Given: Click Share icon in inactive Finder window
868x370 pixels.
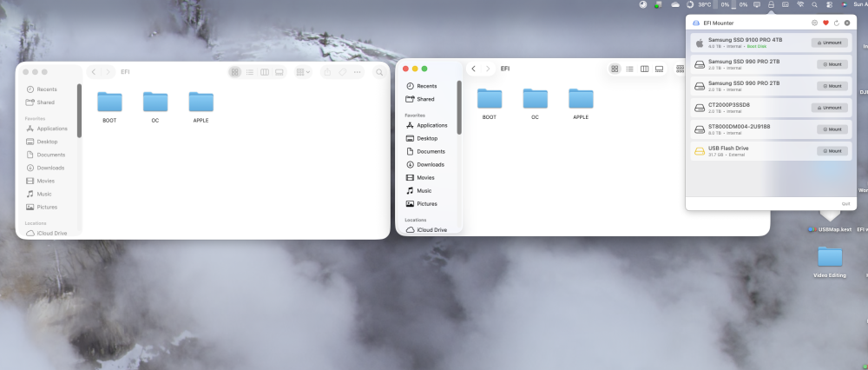Looking at the screenshot, I should tap(327, 72).
